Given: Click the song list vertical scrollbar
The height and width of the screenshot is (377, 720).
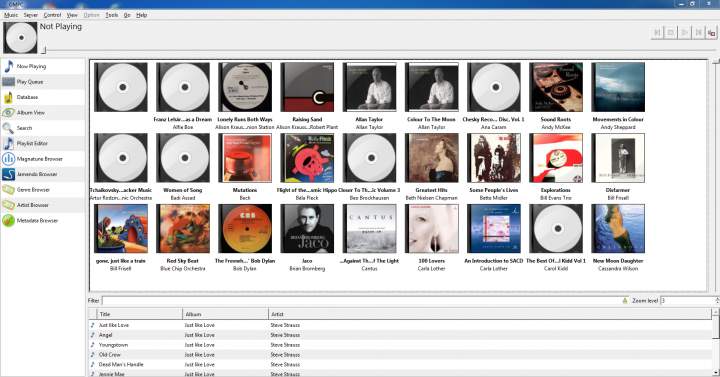Looking at the screenshot, I should (x=715, y=342).
